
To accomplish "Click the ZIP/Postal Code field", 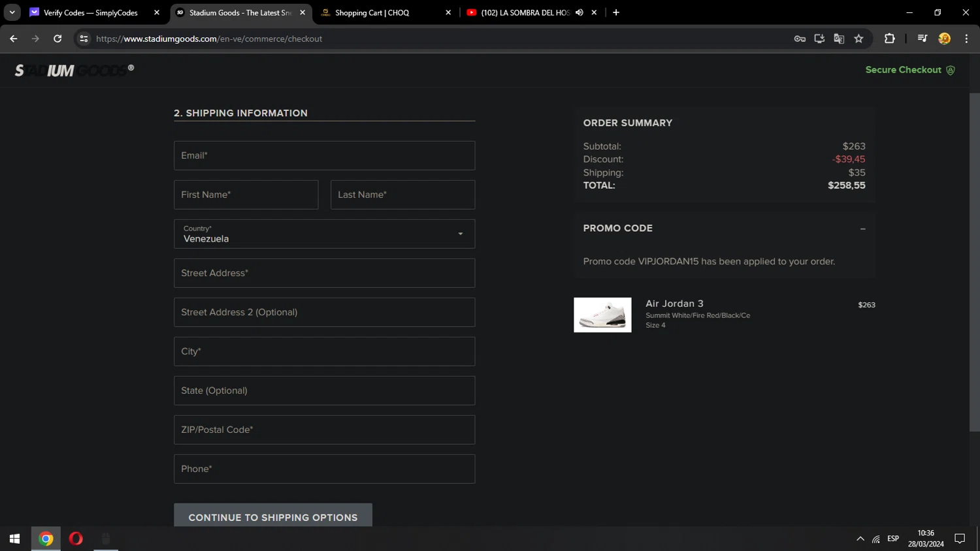I will point(324,430).
